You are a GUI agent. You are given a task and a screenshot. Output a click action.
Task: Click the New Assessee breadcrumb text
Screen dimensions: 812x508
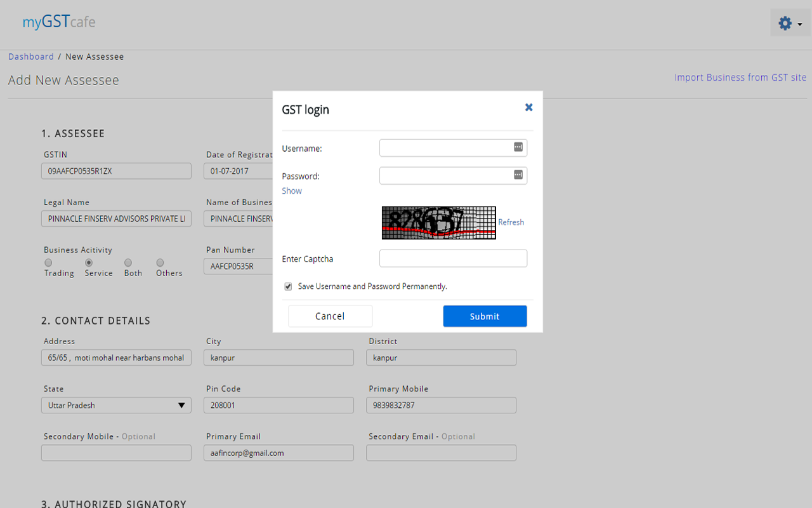pos(95,57)
